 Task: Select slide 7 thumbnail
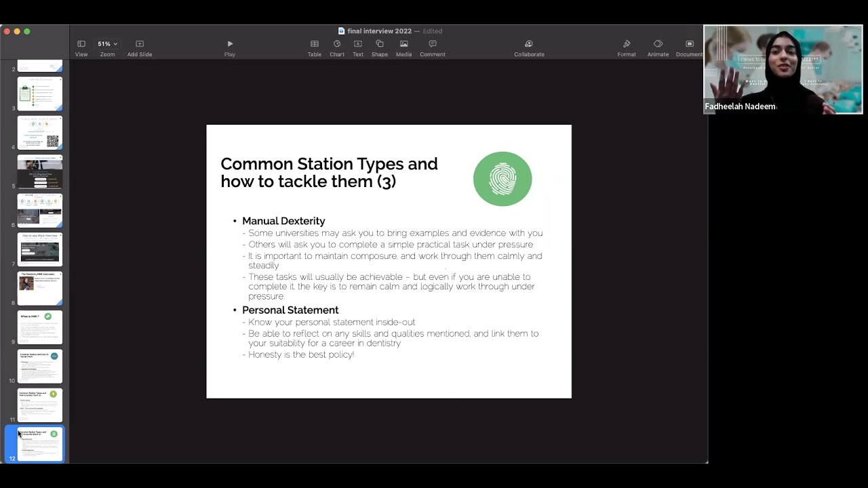coord(40,249)
